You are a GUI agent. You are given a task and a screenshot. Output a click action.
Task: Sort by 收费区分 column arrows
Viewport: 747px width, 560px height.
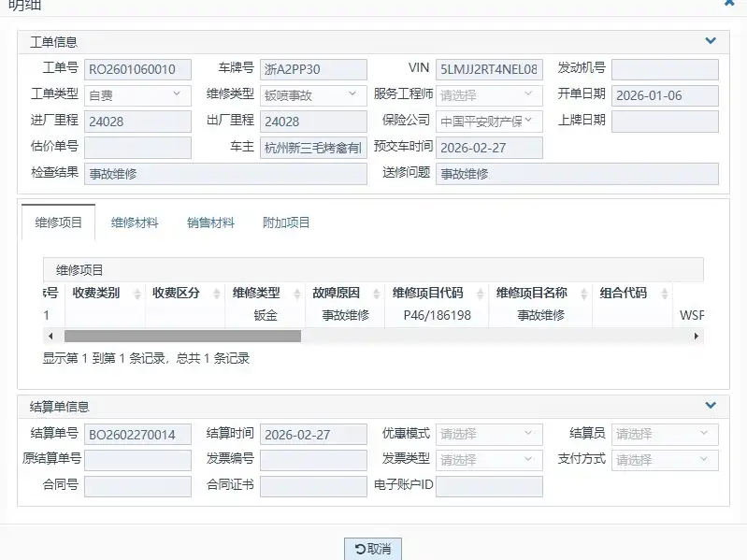tap(217, 294)
